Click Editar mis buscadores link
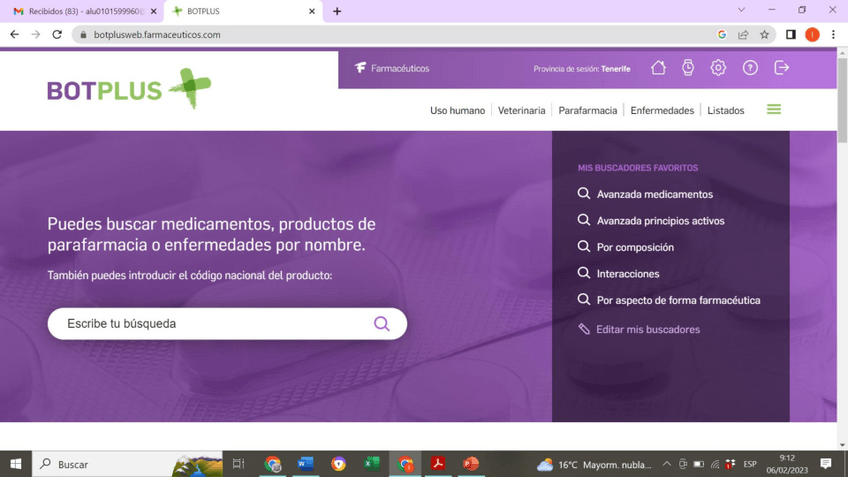Screen dimensions: 848x477 tap(647, 329)
